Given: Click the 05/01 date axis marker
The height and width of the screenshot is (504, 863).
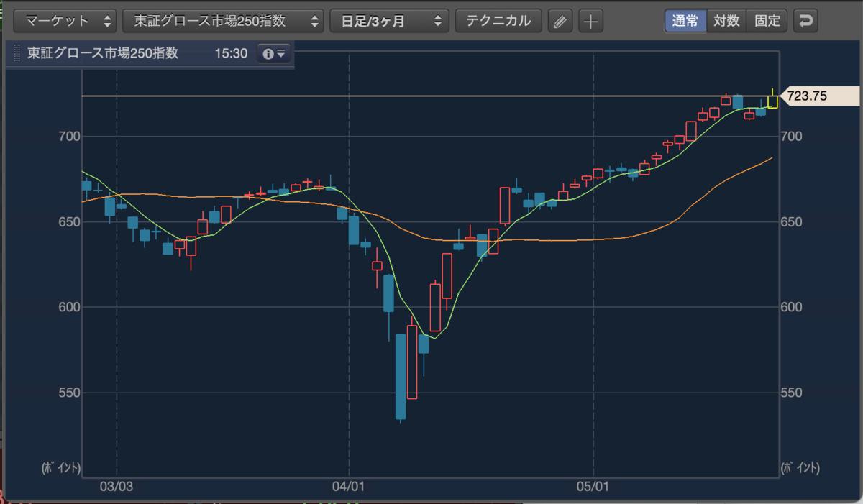Looking at the screenshot, I should coord(593,486).
